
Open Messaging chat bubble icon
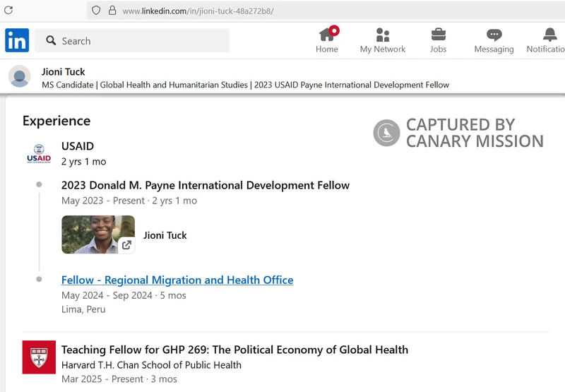point(494,35)
